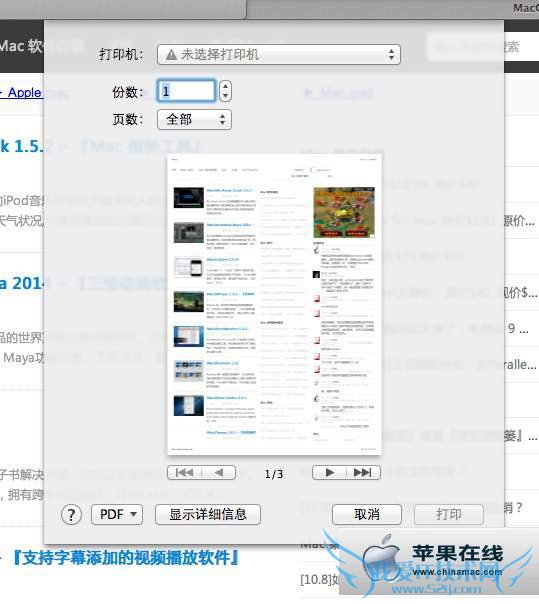Open the pages range dropdown showing 全部
This screenshot has width=539, height=604.
tap(194, 119)
